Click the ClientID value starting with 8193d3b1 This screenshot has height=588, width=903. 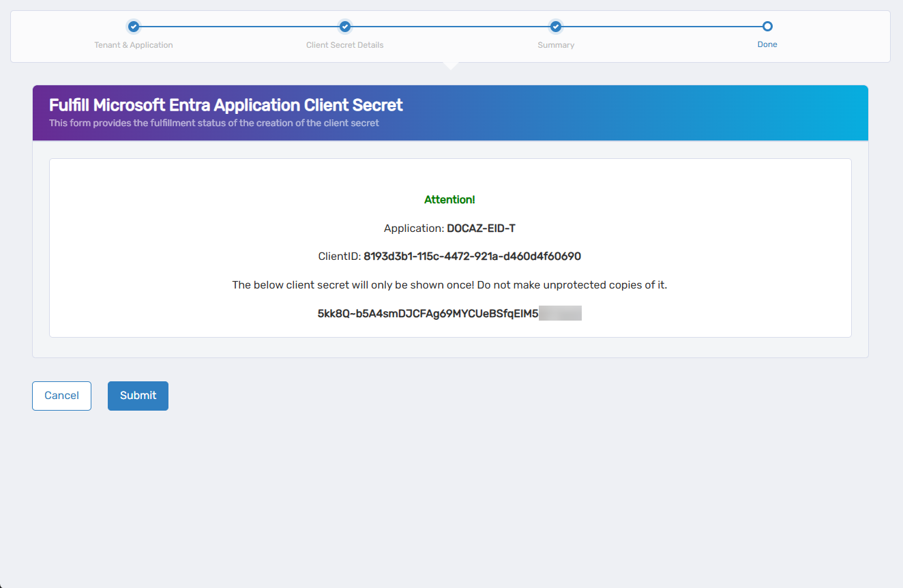point(472,256)
